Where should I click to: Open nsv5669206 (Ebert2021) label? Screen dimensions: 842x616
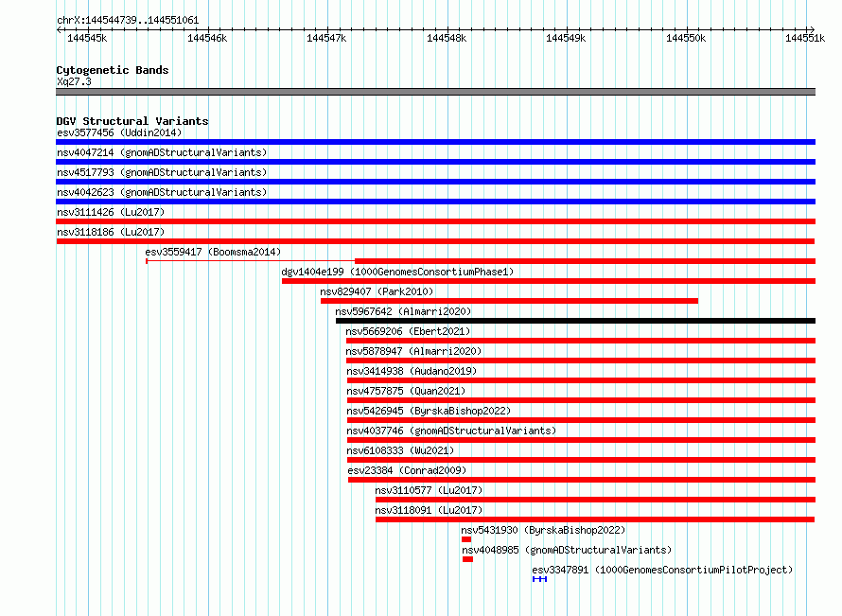(x=408, y=331)
